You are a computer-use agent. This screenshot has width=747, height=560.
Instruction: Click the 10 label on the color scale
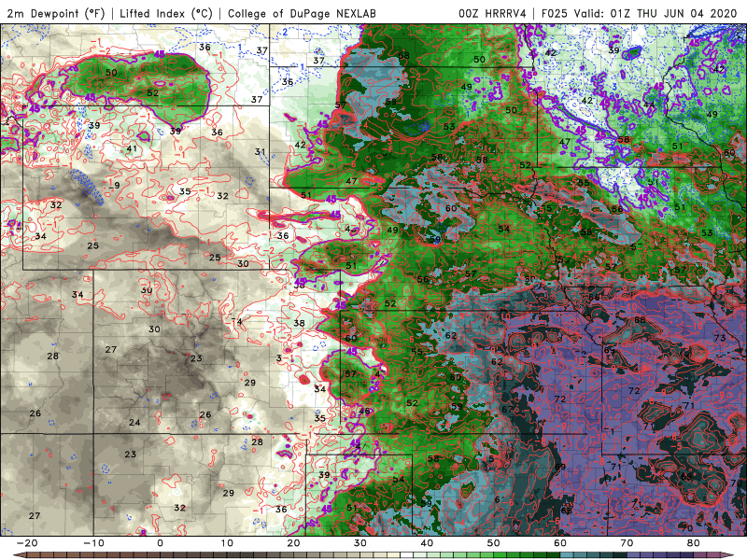[227, 543]
